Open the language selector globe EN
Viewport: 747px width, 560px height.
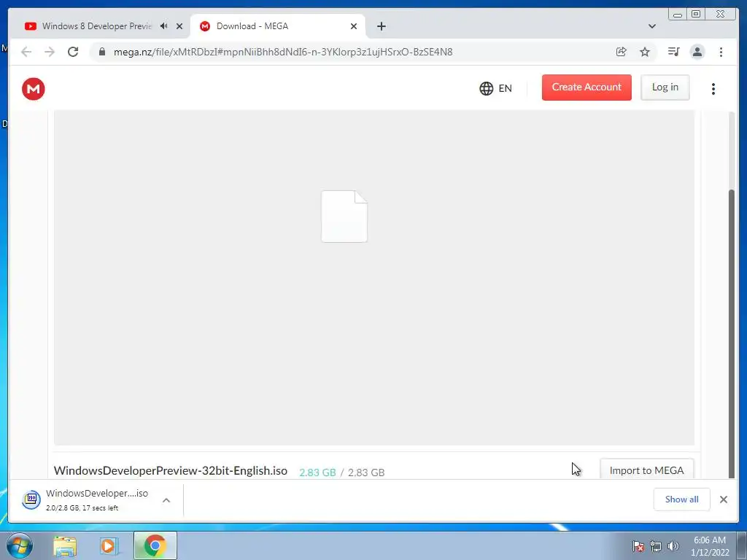pos(495,88)
